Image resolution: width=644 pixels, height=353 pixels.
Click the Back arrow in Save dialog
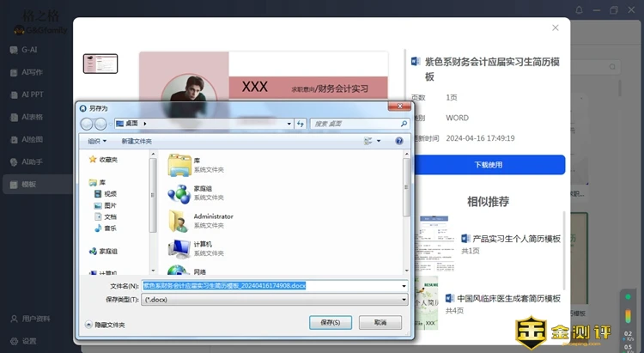click(x=87, y=124)
